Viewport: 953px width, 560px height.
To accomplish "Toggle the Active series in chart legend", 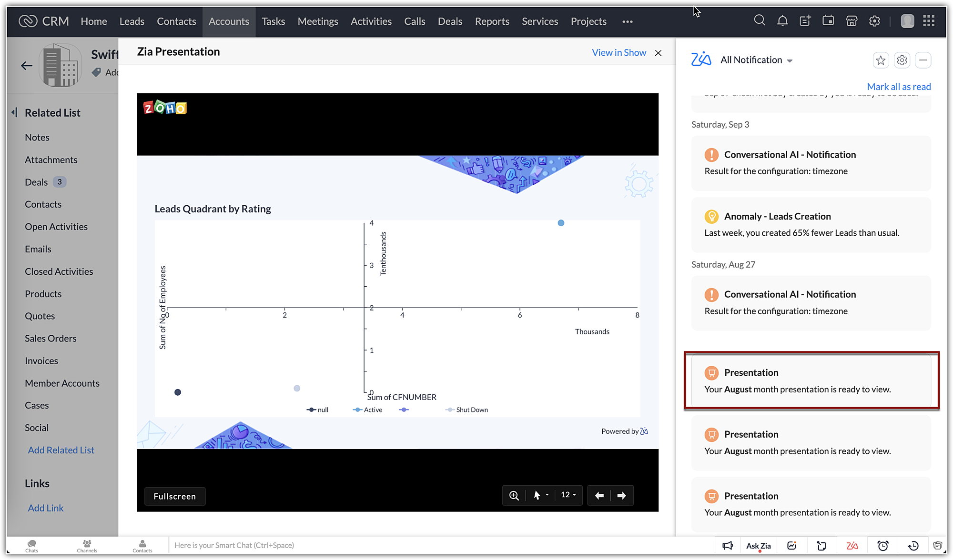I will [368, 410].
